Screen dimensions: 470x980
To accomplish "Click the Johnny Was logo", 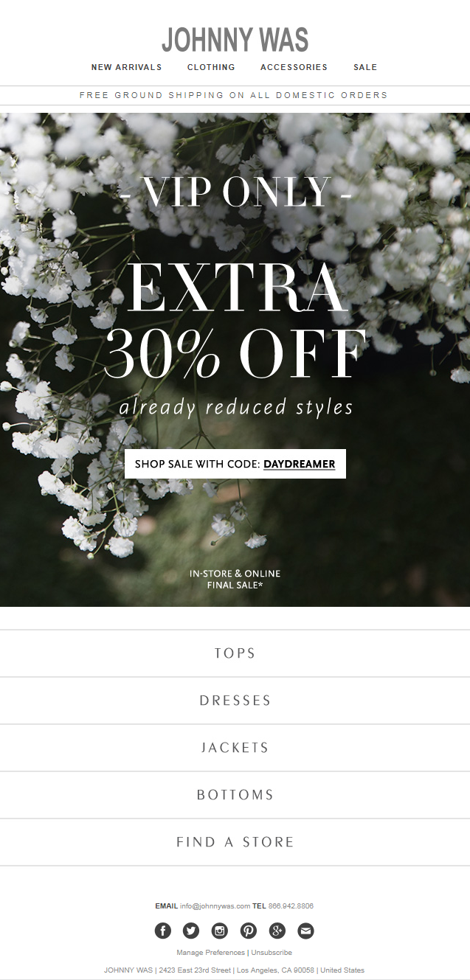I will click(x=235, y=40).
